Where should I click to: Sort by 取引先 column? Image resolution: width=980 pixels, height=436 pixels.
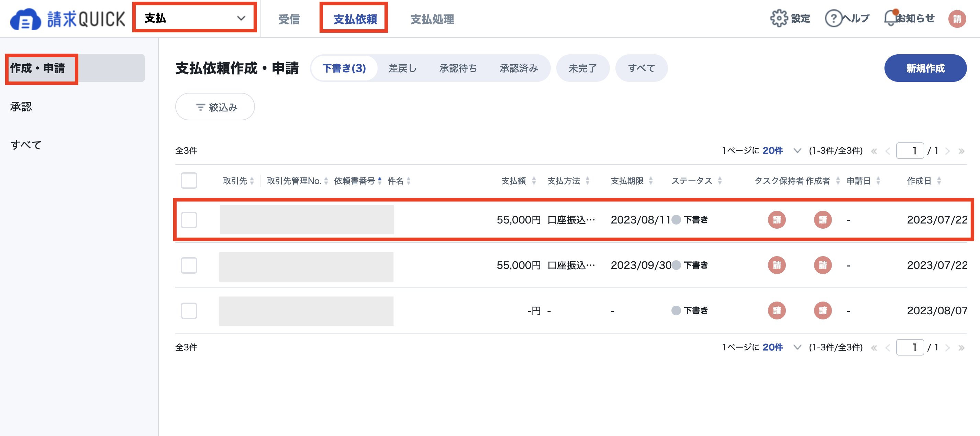[252, 181]
